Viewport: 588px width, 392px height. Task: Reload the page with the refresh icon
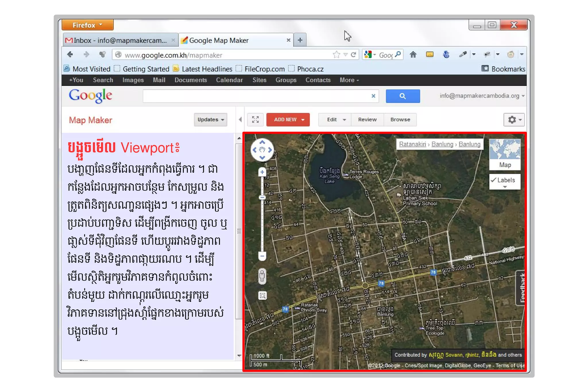[353, 55]
